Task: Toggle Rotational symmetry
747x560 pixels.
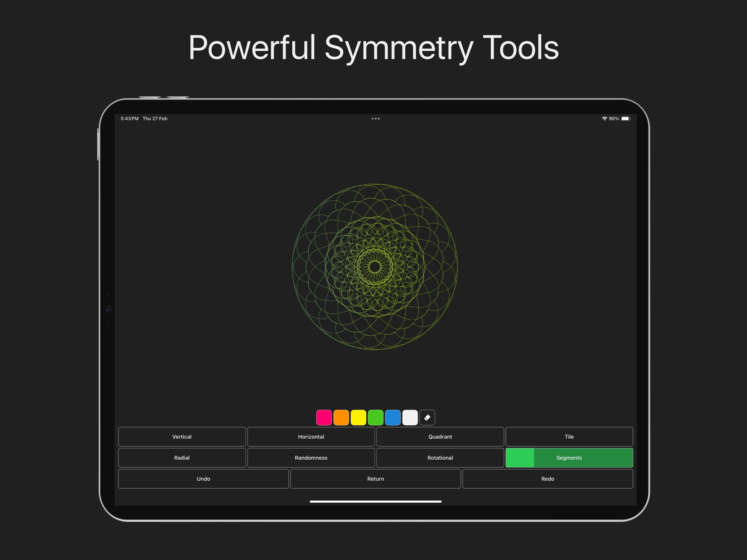Action: (440, 458)
